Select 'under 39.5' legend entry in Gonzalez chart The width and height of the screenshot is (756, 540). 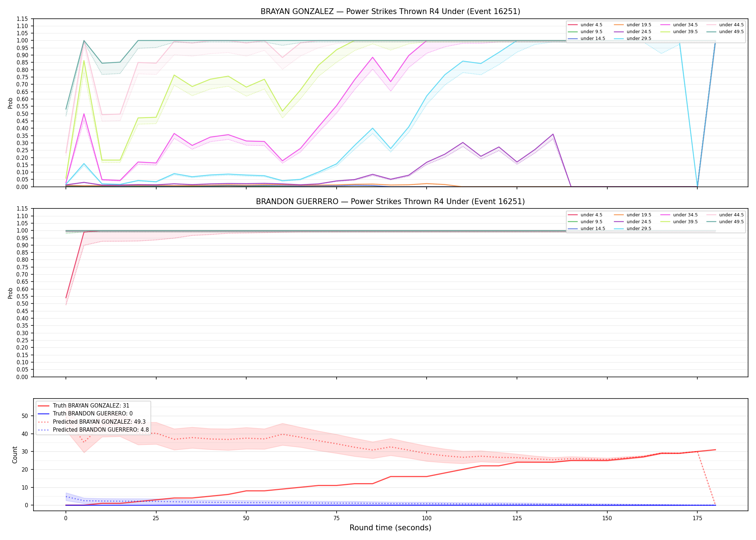coord(679,32)
